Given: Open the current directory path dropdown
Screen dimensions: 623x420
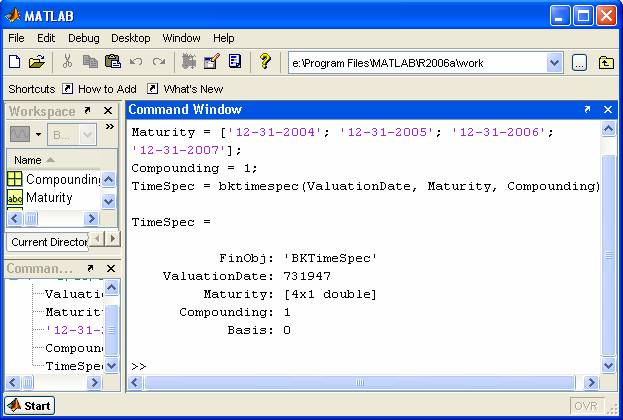Looking at the screenshot, I should click(554, 63).
